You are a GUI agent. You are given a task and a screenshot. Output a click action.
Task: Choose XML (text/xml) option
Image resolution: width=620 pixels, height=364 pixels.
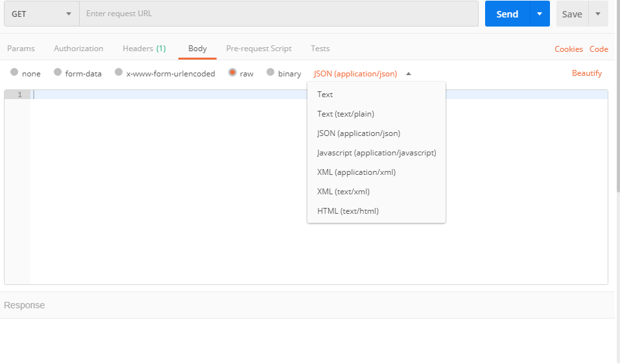click(376, 192)
